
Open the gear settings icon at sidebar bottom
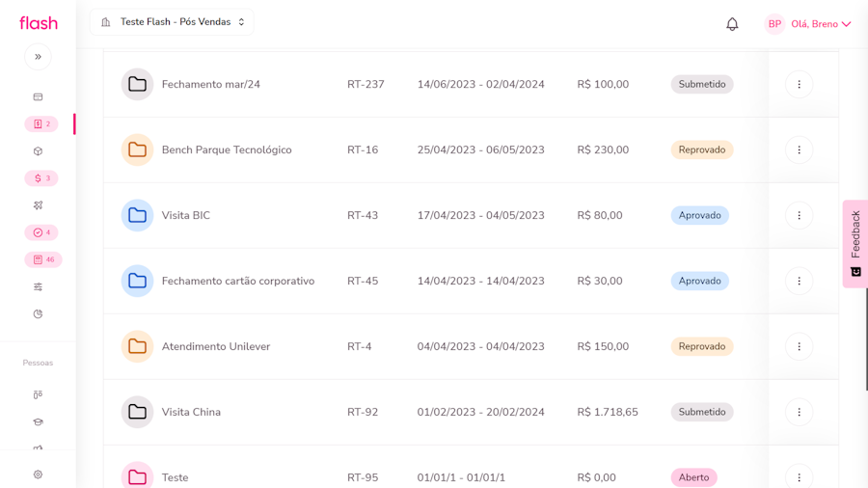(38, 474)
